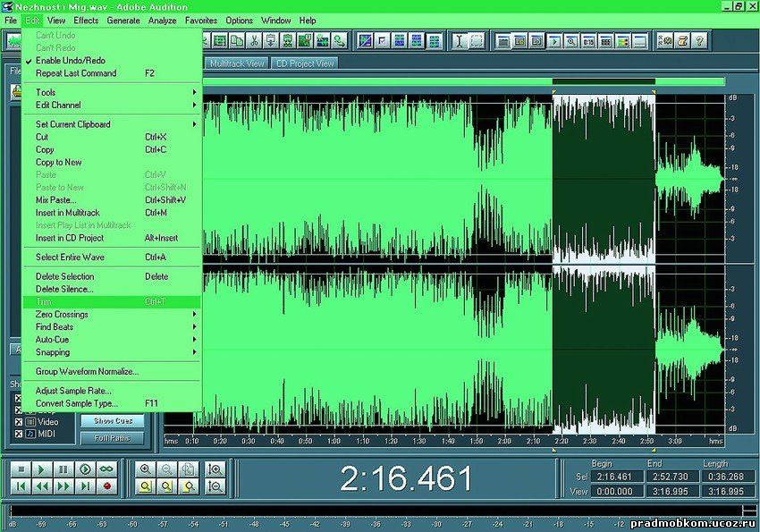Click the Pause transport button
This screenshot has width=760, height=532.
click(63, 469)
